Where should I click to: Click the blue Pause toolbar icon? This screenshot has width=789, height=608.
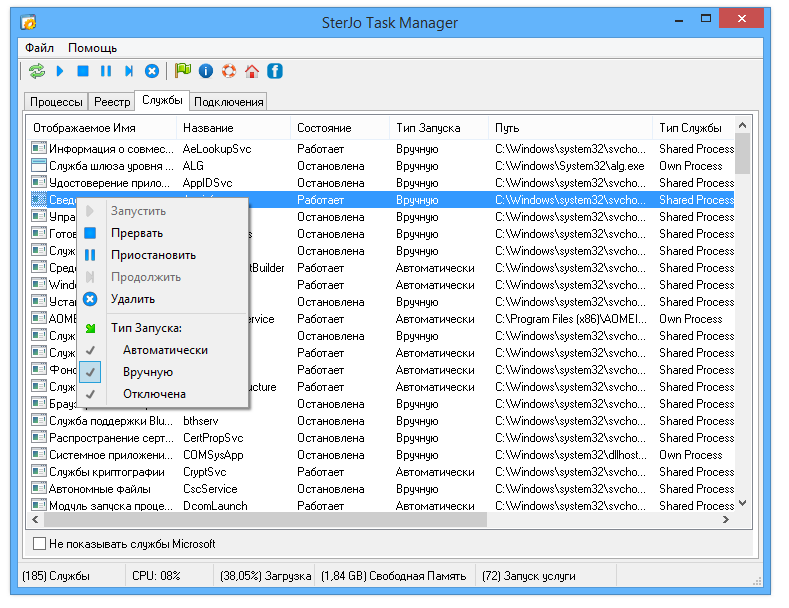(x=106, y=71)
